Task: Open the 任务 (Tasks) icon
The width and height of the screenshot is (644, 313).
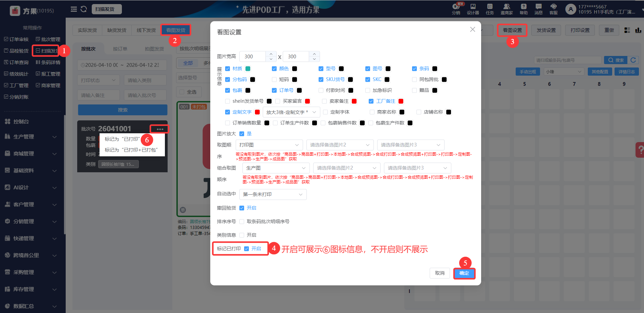Action: pos(490,9)
